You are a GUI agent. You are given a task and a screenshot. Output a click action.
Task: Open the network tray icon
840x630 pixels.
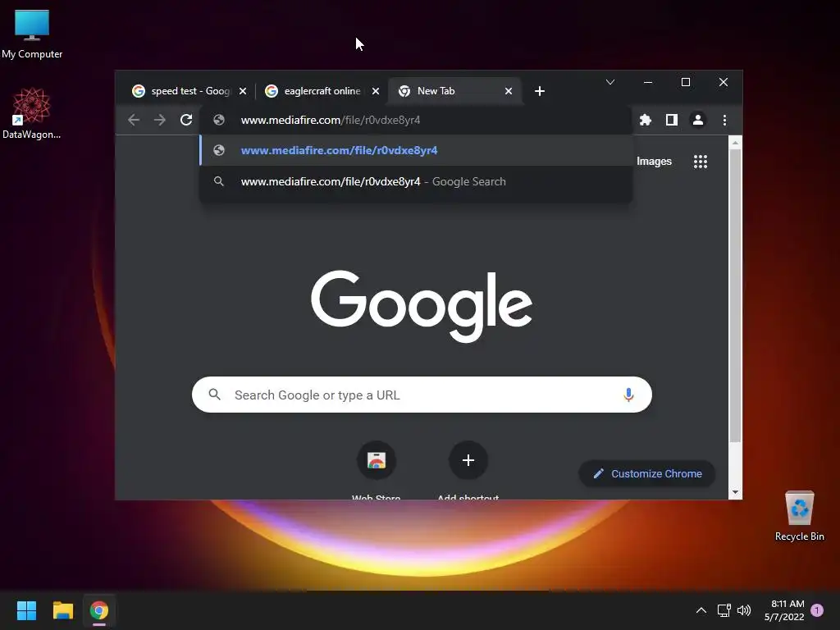click(x=724, y=610)
